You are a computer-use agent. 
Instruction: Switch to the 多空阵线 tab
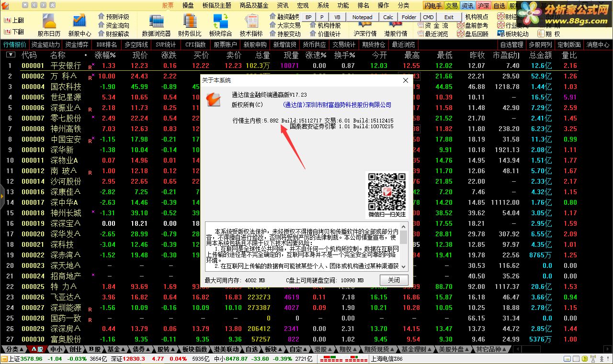coord(136,44)
